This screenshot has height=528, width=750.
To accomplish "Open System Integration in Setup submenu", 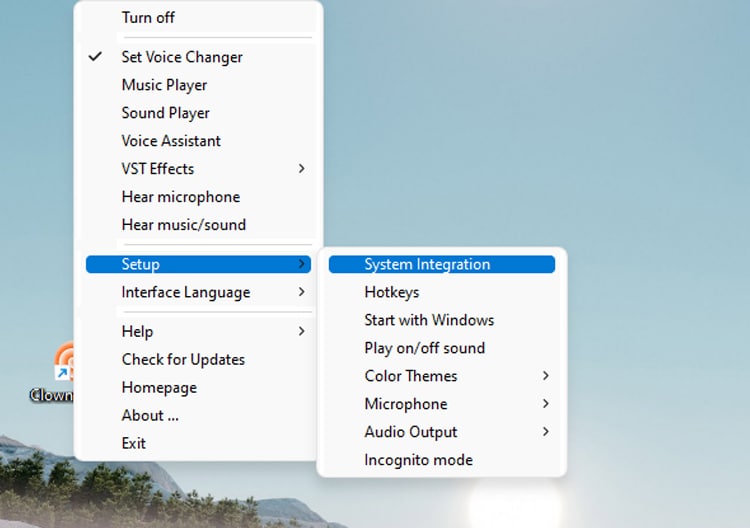I will coord(441,264).
